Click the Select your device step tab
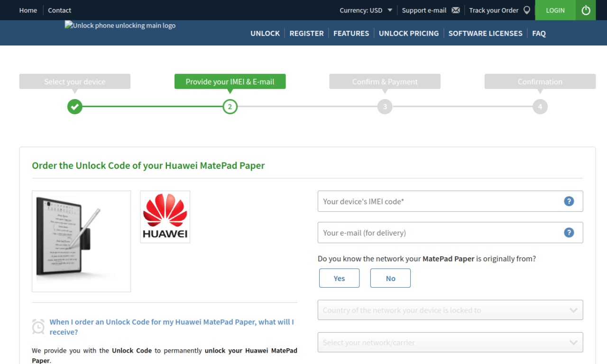The image size is (607, 364). [x=75, y=82]
